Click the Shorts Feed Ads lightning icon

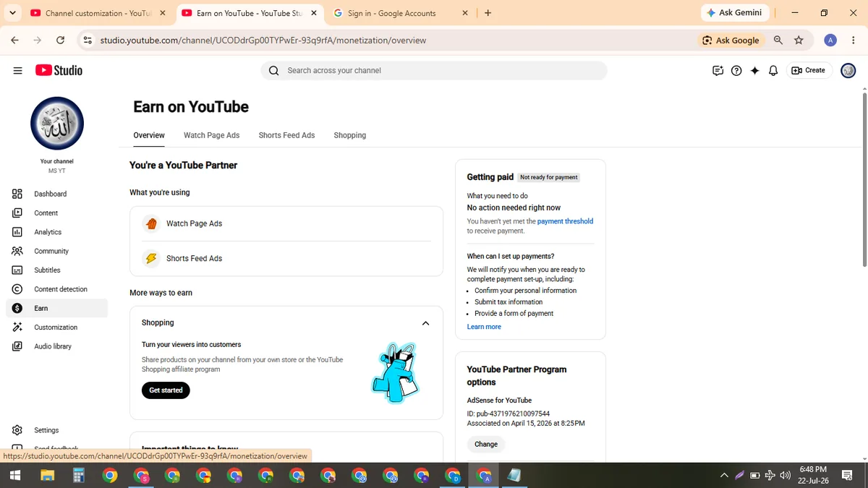(x=151, y=258)
